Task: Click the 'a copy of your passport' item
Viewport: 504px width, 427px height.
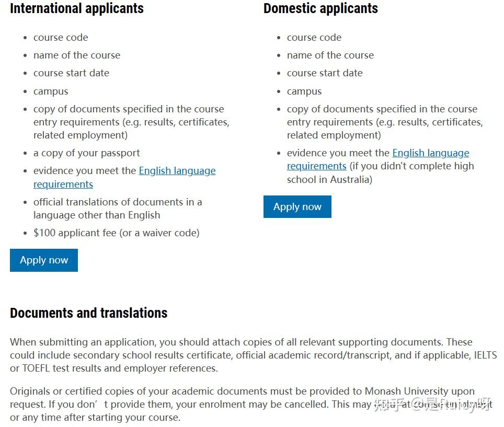Action: 86,153
